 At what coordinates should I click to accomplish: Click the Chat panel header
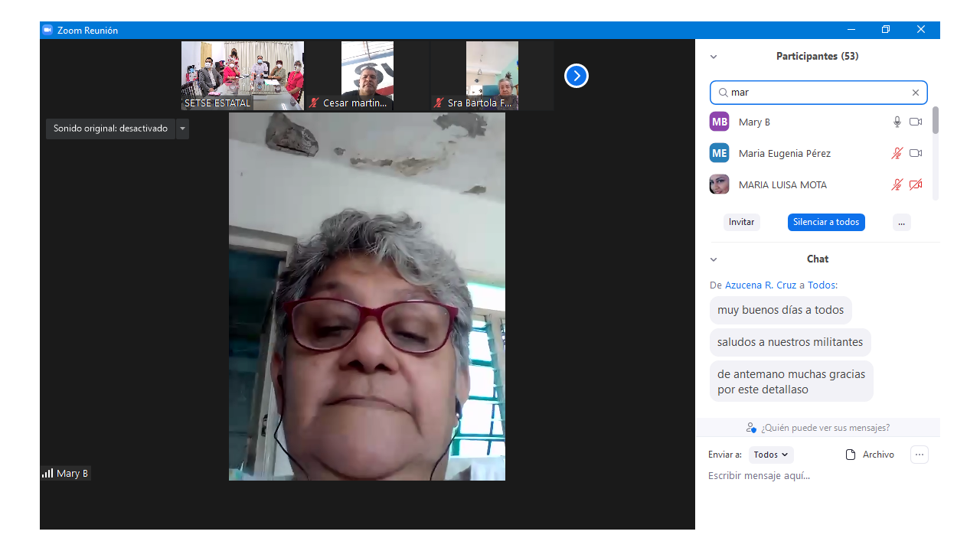818,259
